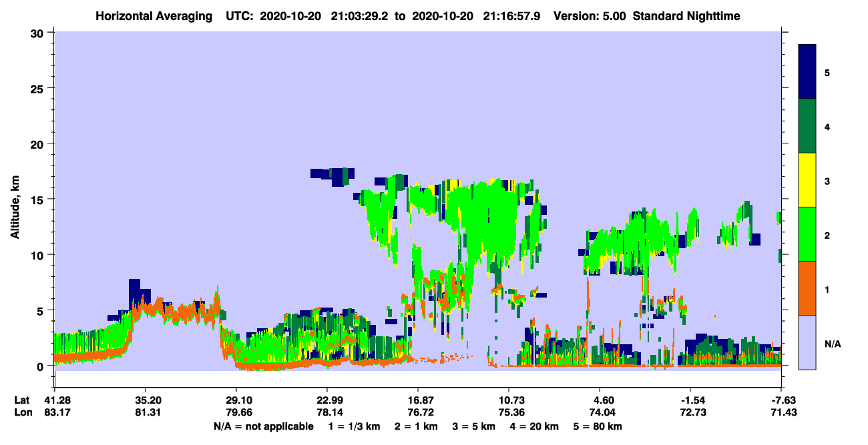Click the 'Lat' row label
This screenshot has width=868, height=445.
21,400
